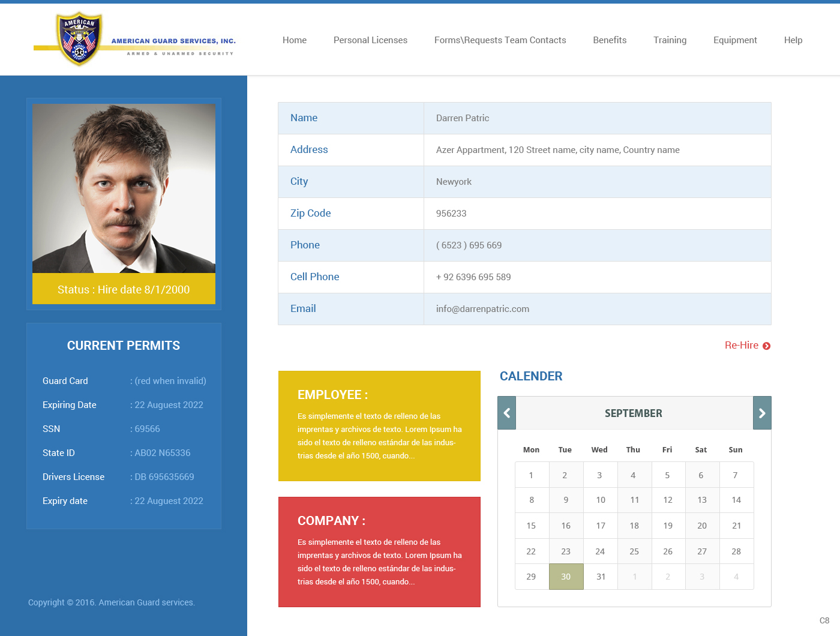
Task: Click the red COMPANY info panel
Action: click(379, 552)
